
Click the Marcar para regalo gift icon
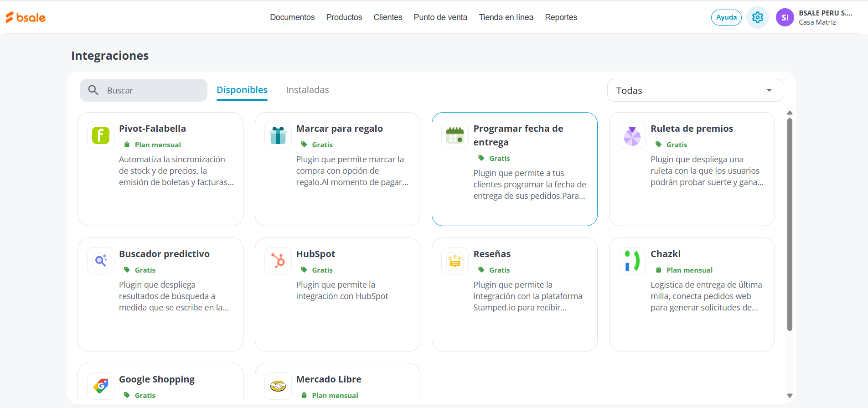point(278,135)
